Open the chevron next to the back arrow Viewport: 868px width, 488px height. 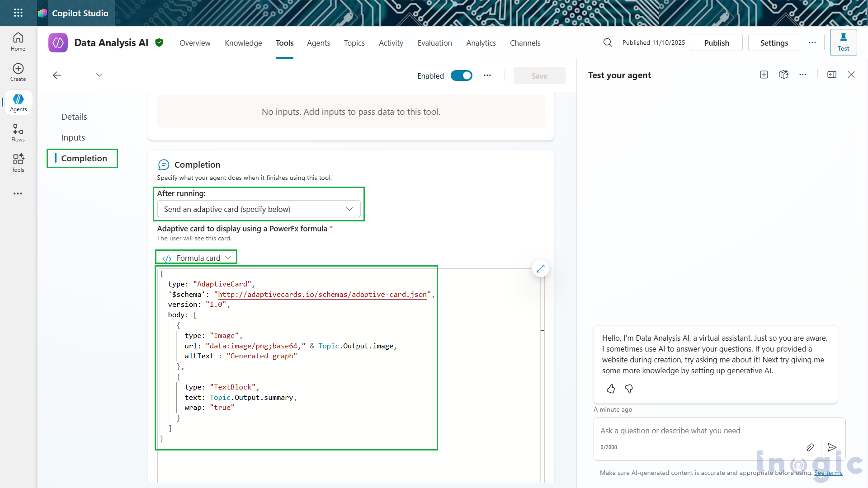click(x=99, y=75)
